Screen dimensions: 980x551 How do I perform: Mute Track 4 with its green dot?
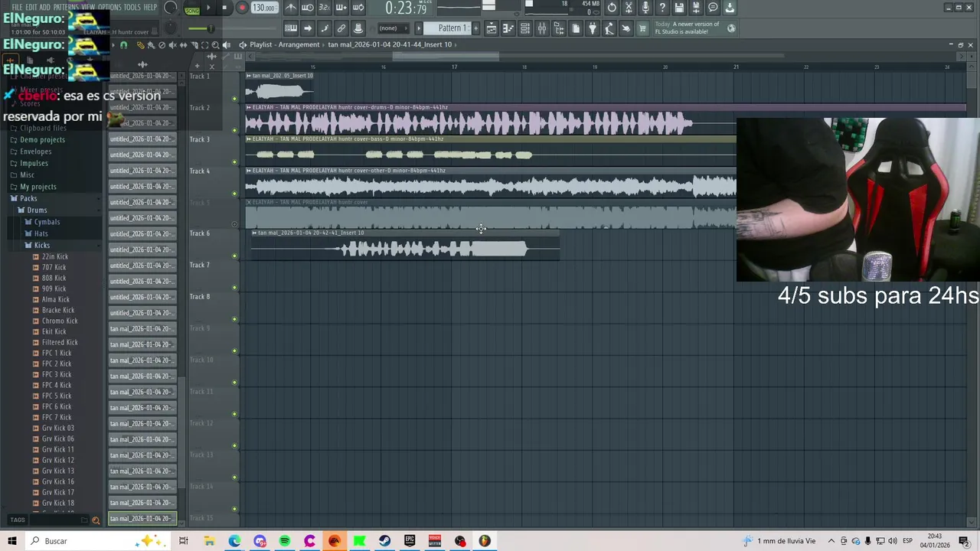234,194
